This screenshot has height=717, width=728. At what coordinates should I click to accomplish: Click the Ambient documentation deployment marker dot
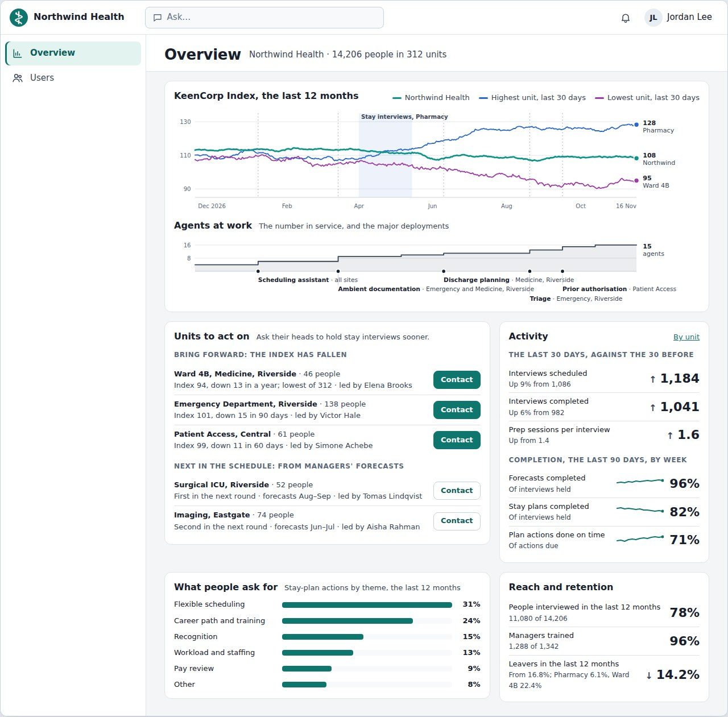[x=338, y=271]
